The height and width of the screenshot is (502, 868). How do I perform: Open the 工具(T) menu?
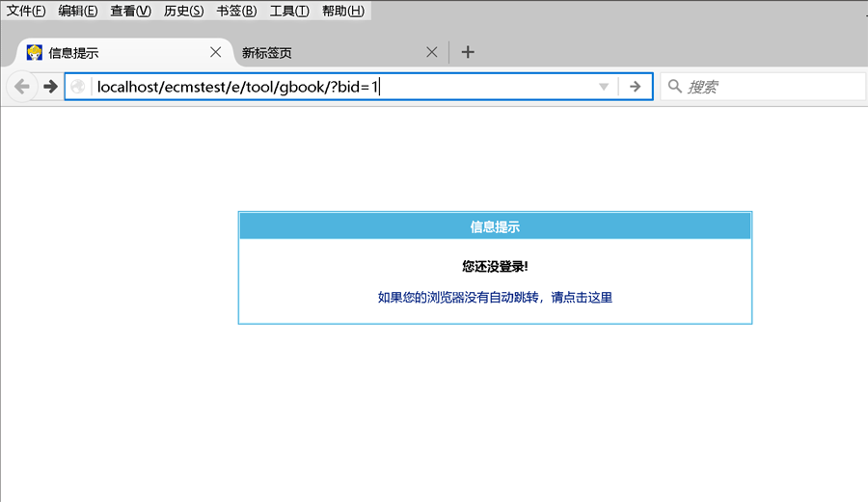[289, 11]
